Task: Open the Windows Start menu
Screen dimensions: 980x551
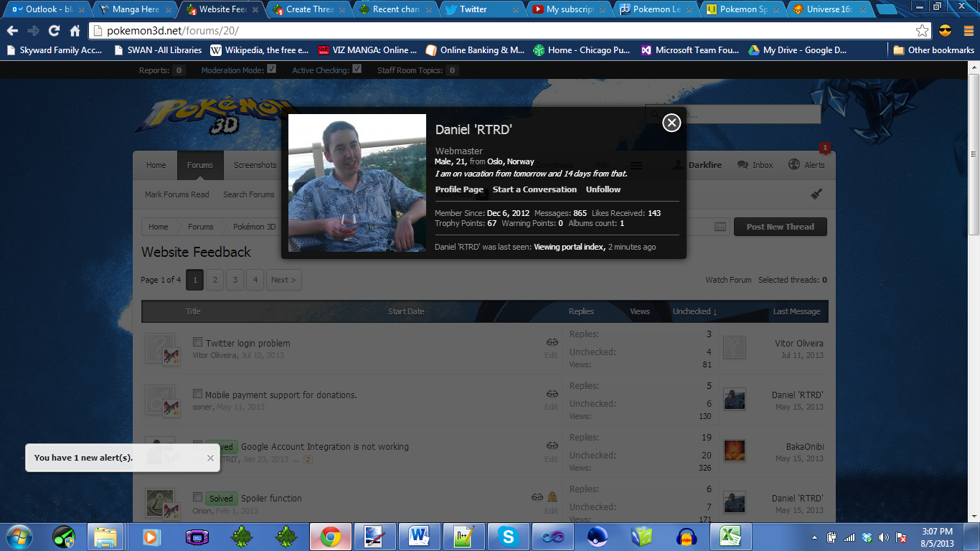Action: (19, 537)
